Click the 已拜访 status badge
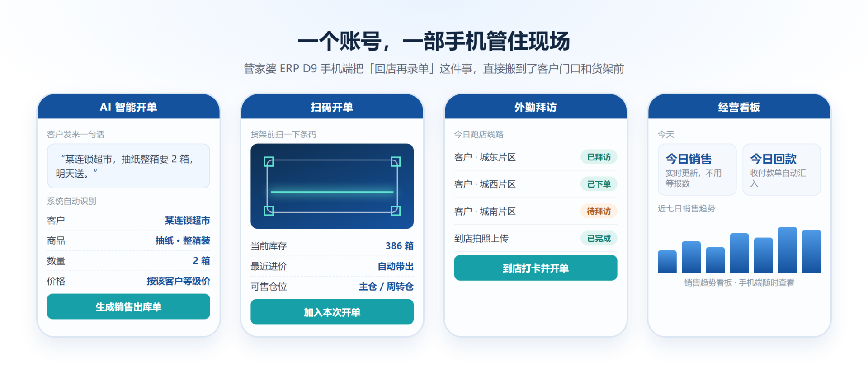Screen dimensions: 868x376 coord(599,157)
